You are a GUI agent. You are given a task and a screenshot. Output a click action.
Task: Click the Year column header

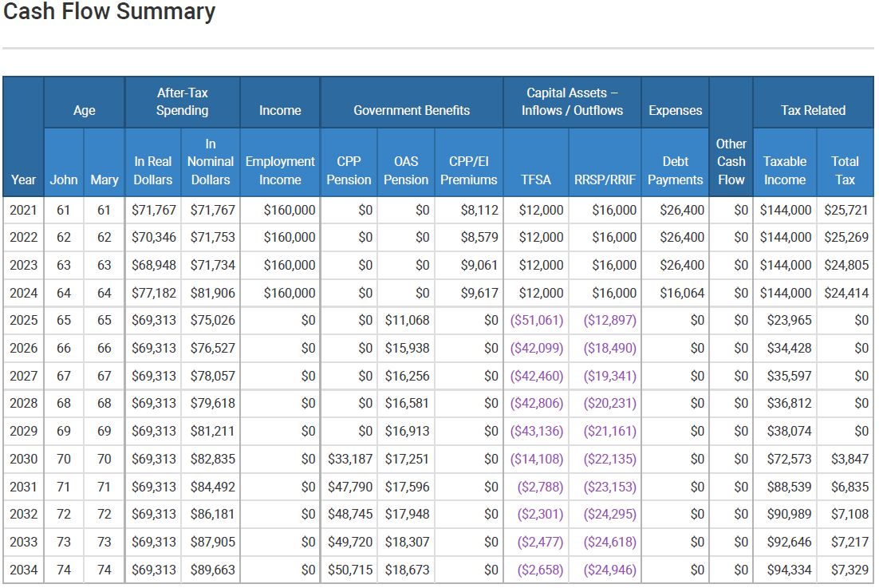point(23,180)
